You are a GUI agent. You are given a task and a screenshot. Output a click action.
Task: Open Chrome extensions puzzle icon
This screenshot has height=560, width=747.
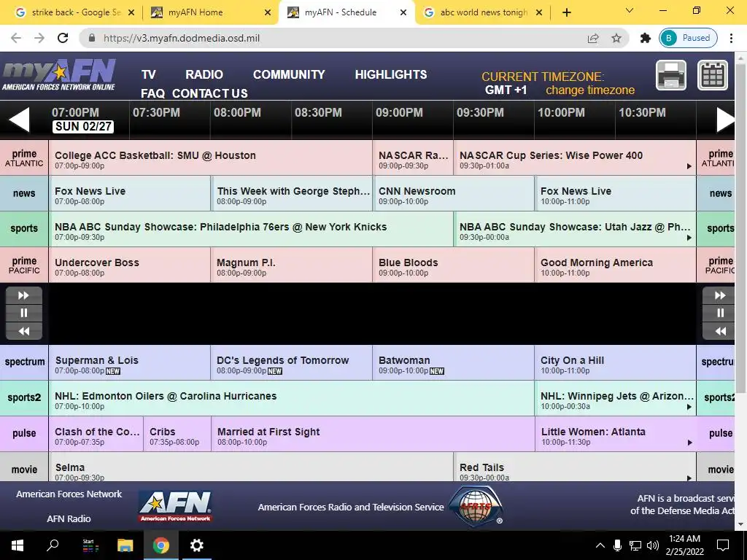(x=645, y=38)
